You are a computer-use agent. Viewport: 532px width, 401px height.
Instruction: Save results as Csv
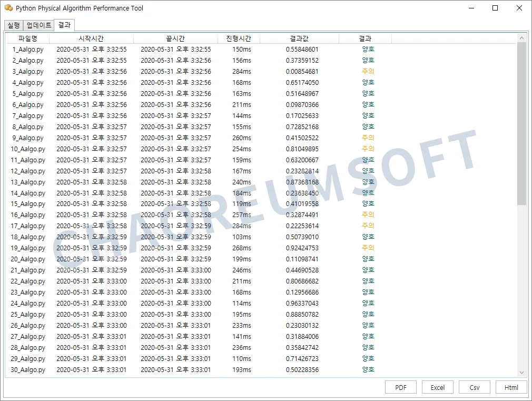[474, 387]
